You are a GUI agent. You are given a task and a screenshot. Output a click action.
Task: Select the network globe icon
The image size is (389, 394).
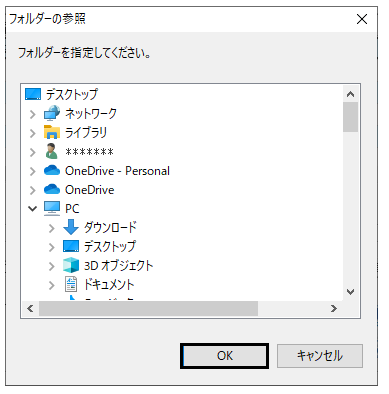[x=52, y=113]
